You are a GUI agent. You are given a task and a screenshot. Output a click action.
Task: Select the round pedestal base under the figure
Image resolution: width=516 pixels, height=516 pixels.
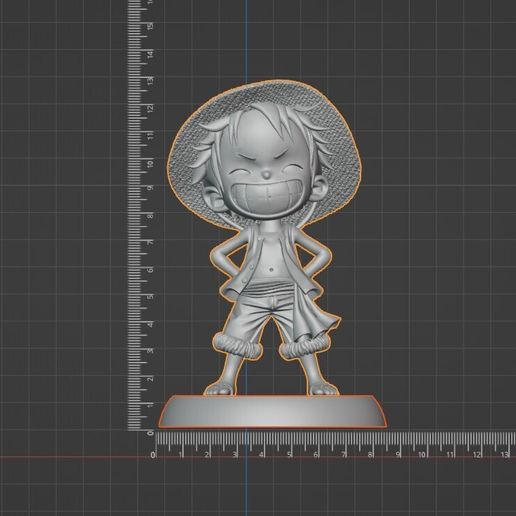point(272,411)
